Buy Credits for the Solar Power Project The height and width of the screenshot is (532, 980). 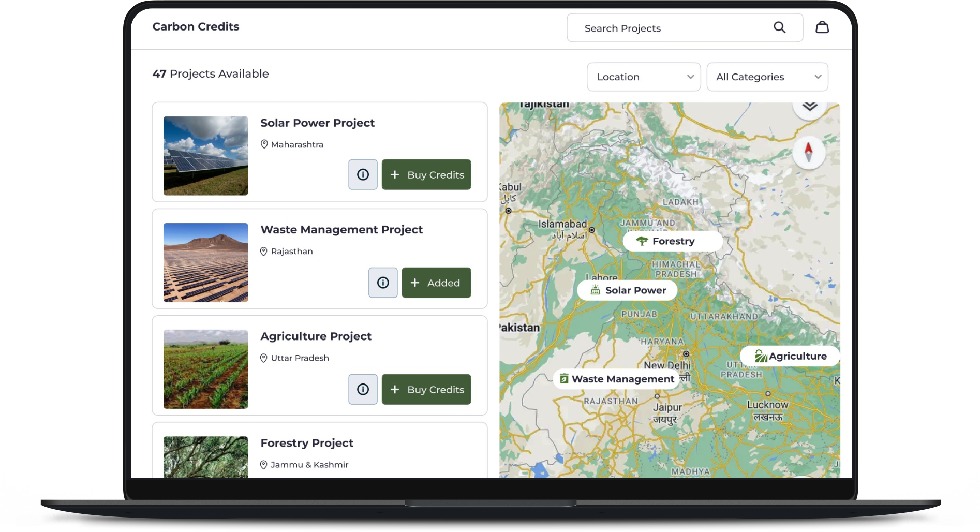(x=426, y=174)
